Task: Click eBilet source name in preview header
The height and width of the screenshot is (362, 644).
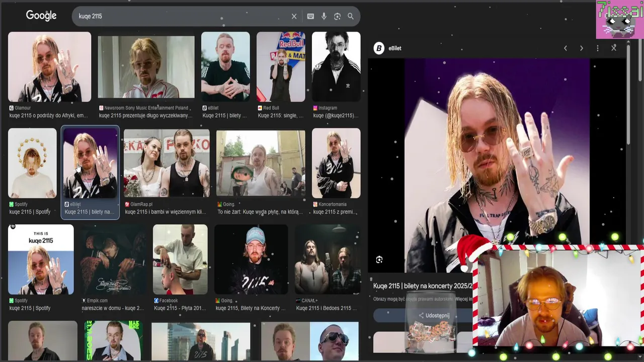Action: coord(394,48)
